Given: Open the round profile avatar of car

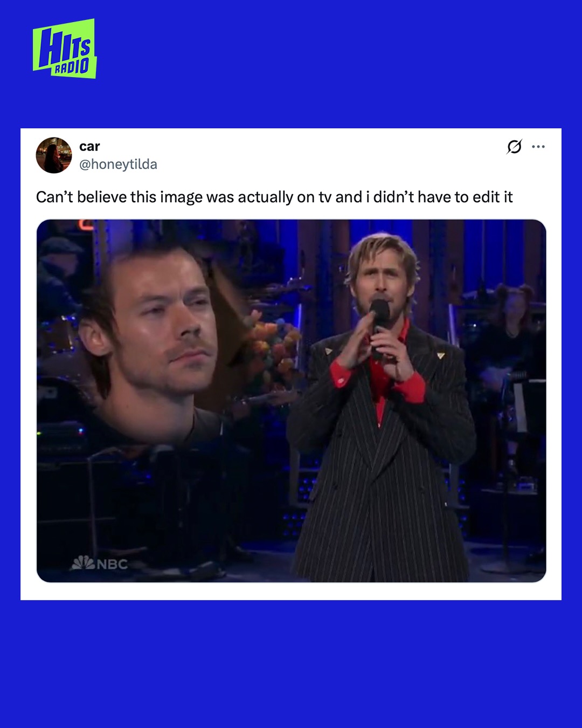Looking at the screenshot, I should tap(54, 155).
